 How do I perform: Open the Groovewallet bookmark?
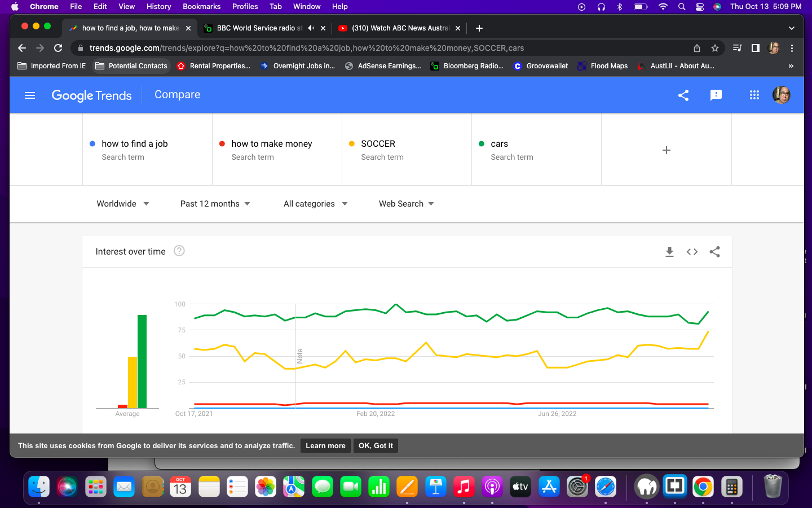tap(541, 66)
